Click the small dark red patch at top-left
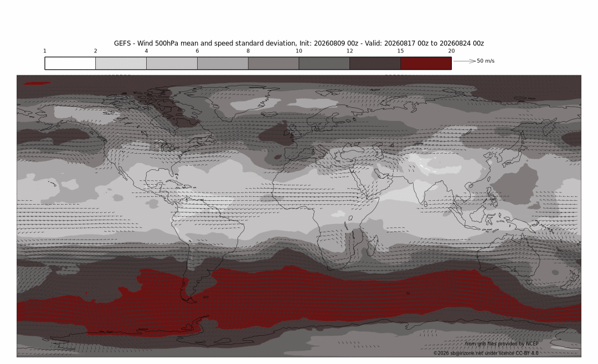 (x=37, y=83)
